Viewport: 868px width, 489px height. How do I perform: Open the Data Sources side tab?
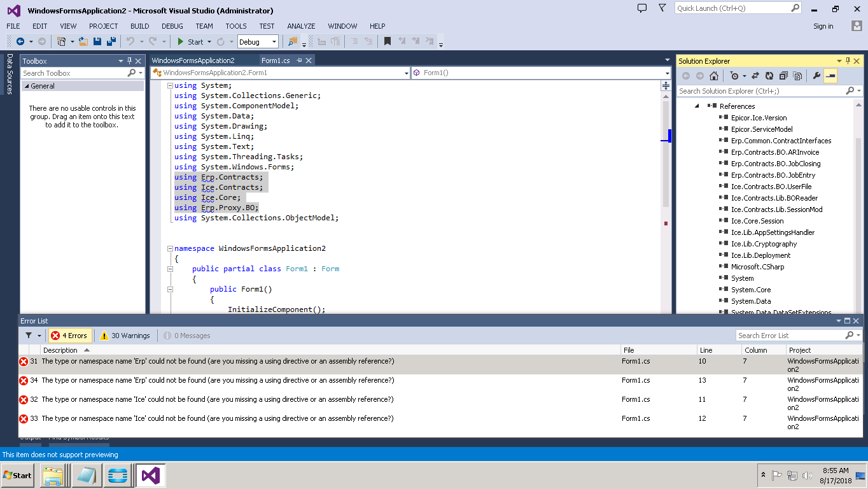pos(10,74)
